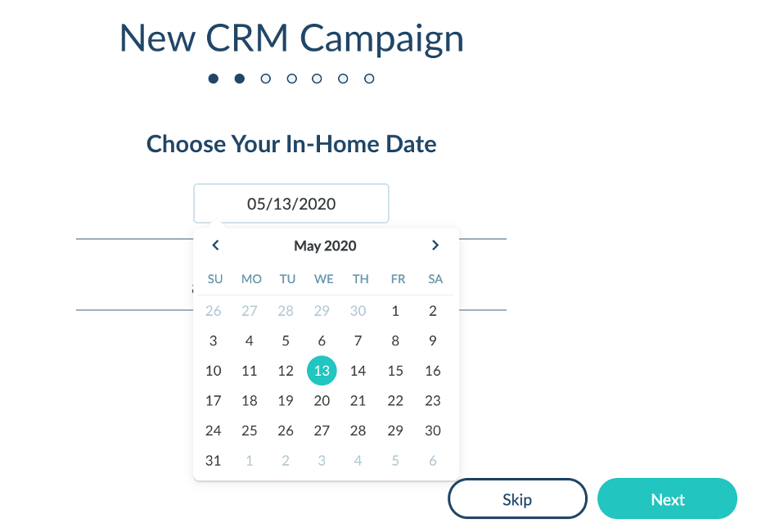The image size is (766, 532).
Task: Click the third progress dot in the stepper
Action: [265, 79]
